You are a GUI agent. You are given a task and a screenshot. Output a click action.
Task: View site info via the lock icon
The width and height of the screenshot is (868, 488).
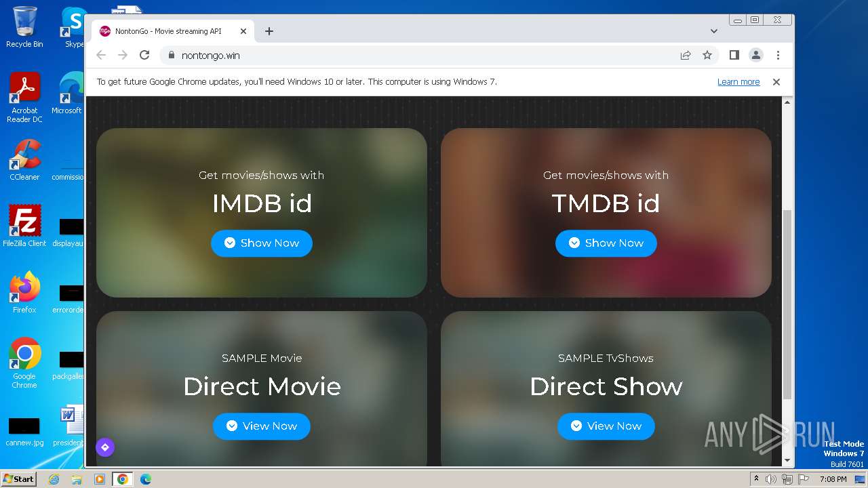point(171,56)
